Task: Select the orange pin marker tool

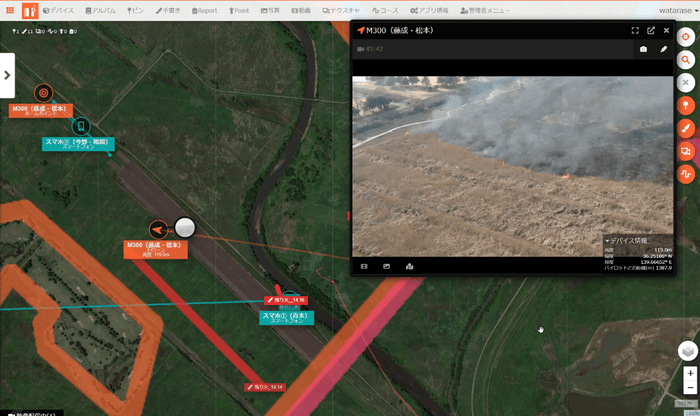Action: click(686, 105)
